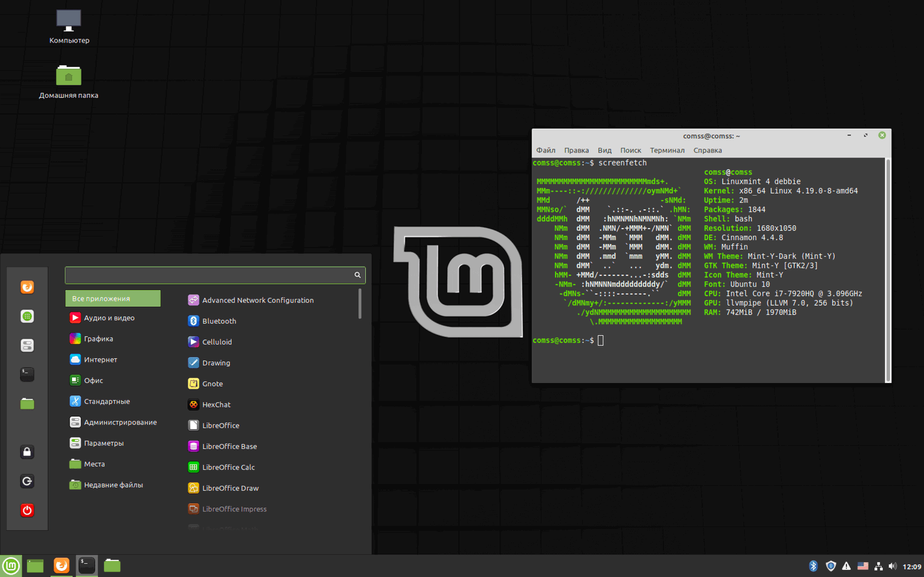924x577 pixels.
Task: Lock the screen using the padlock icon
Action: pos(27,451)
